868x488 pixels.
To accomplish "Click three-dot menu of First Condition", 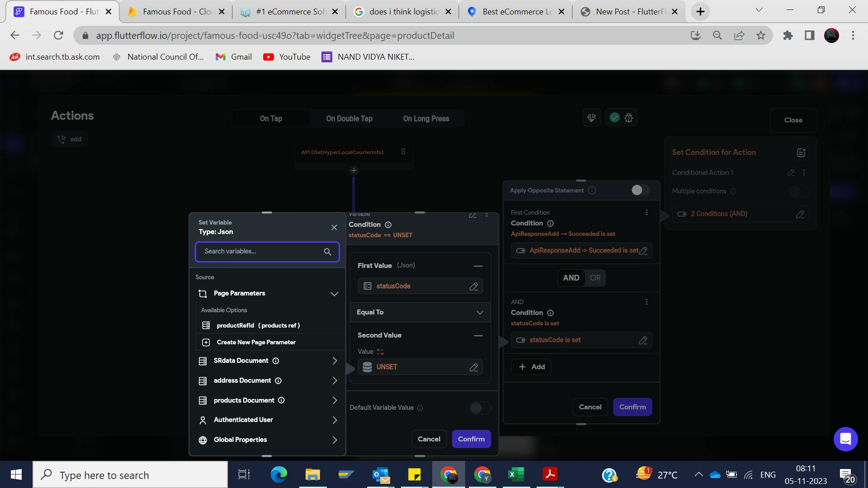I will tap(646, 212).
